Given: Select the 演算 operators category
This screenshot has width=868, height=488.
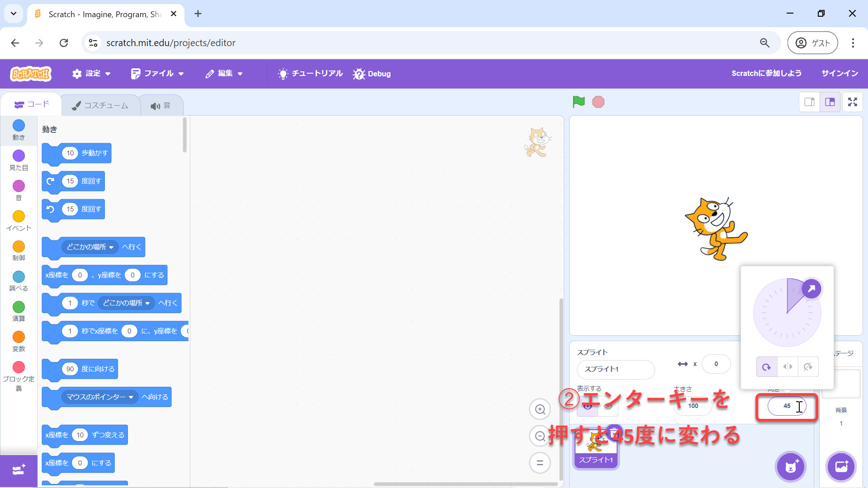Looking at the screenshot, I should 19,312.
